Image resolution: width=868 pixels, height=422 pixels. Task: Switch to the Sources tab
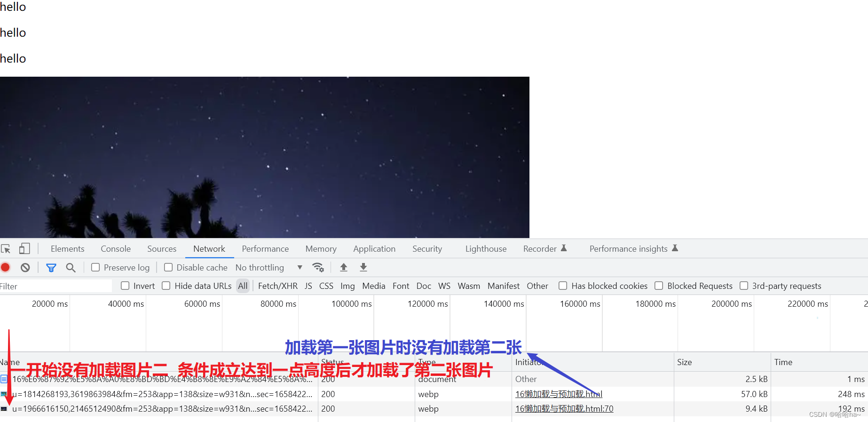[162, 248]
